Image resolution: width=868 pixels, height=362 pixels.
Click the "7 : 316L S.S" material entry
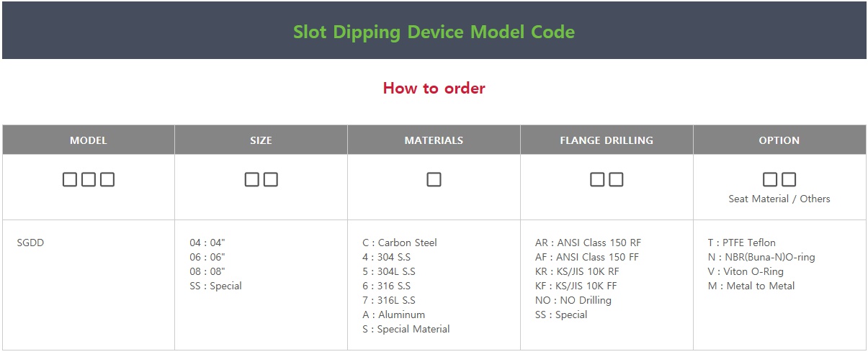[389, 300]
